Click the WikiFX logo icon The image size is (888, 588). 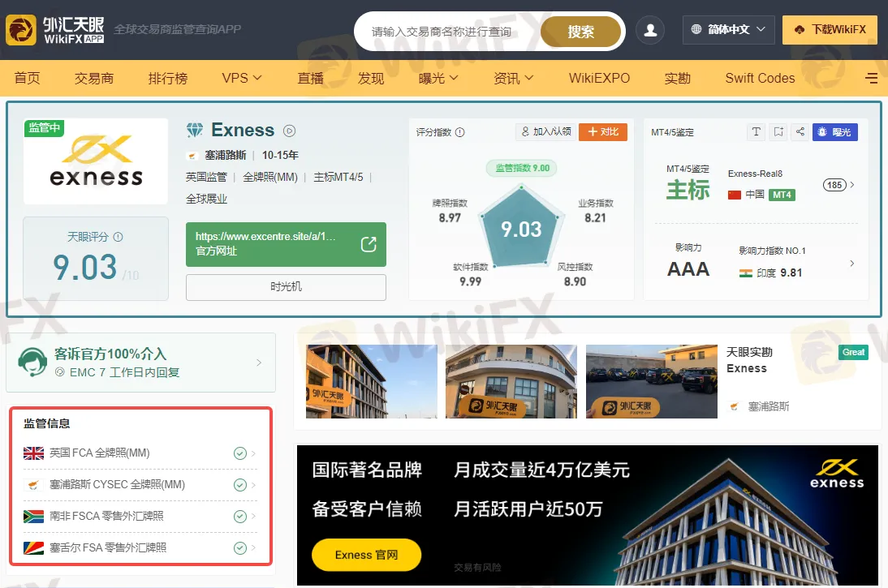pos(21,30)
